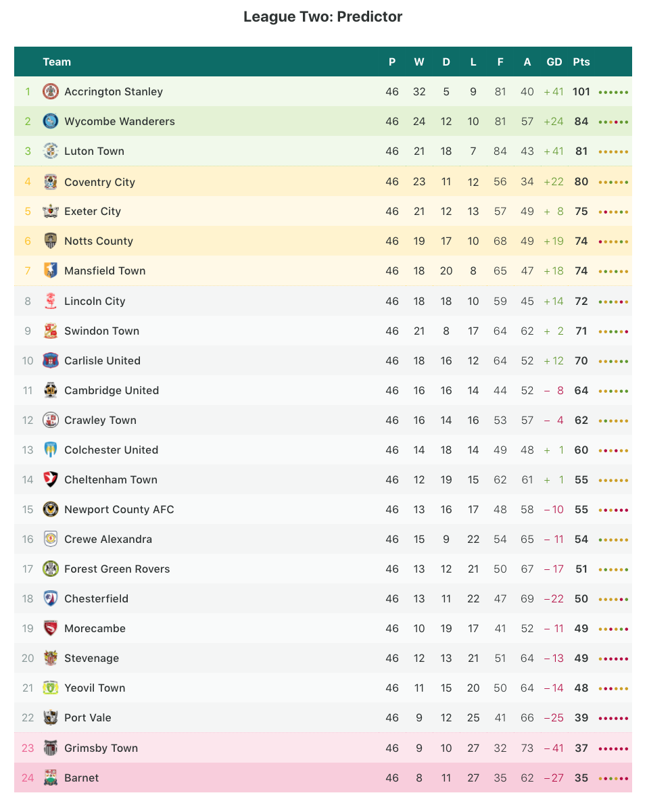Open the Lincoln City team link

tap(95, 301)
